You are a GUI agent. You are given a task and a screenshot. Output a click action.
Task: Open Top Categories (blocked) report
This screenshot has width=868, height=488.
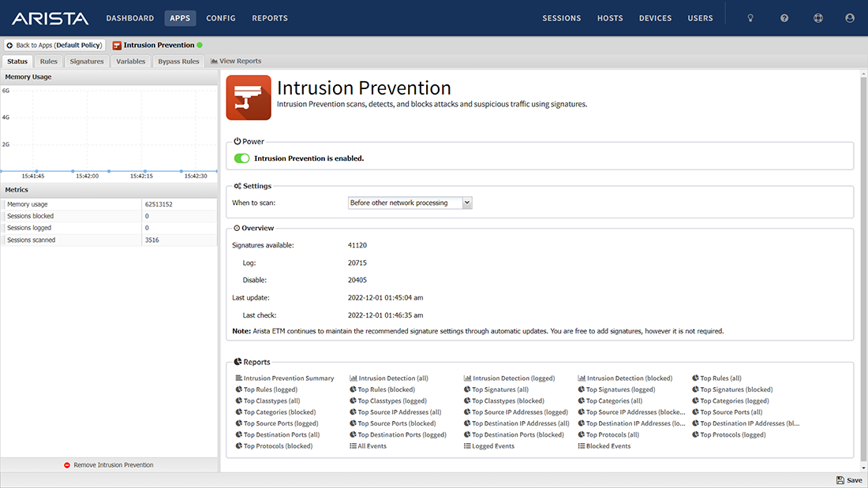click(x=275, y=412)
